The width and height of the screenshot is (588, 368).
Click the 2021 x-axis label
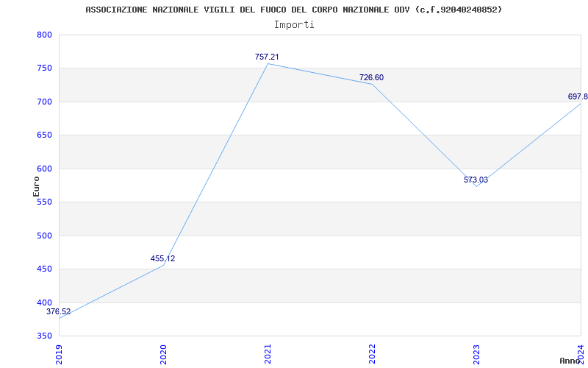coord(268,355)
